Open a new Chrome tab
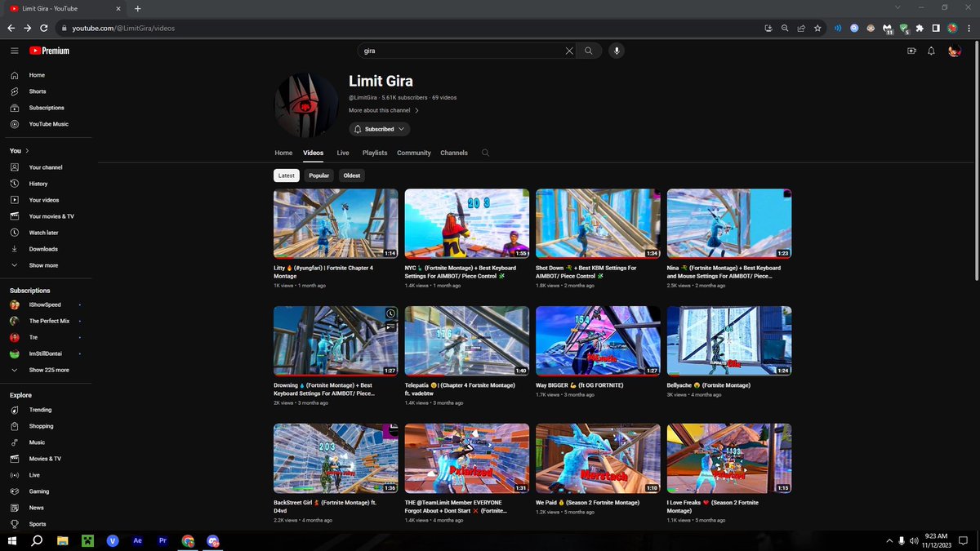Viewport: 980px width, 551px height. coord(137,8)
